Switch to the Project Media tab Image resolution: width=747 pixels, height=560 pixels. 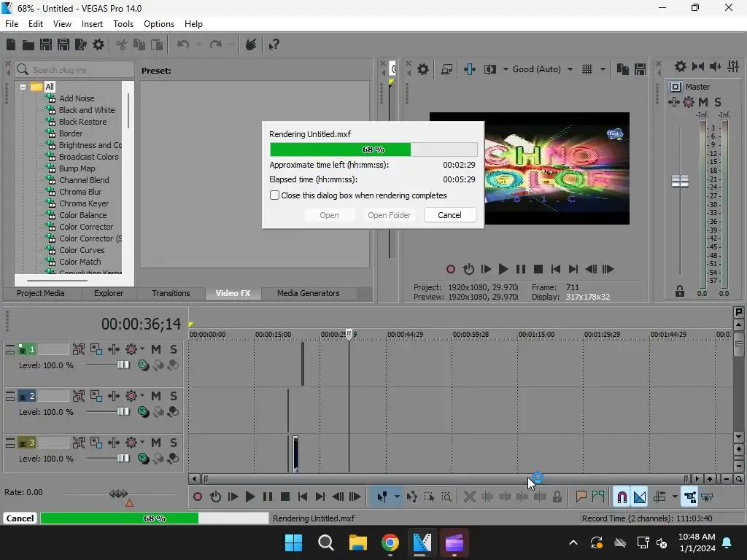tap(41, 293)
